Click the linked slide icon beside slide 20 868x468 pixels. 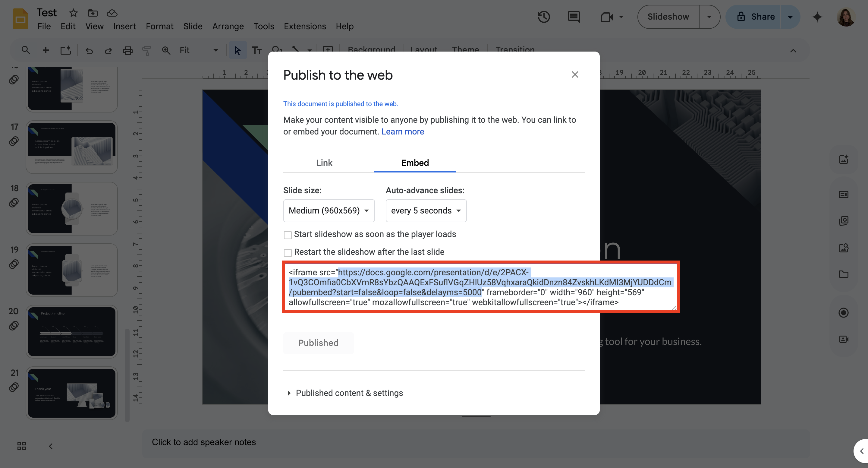click(14, 325)
